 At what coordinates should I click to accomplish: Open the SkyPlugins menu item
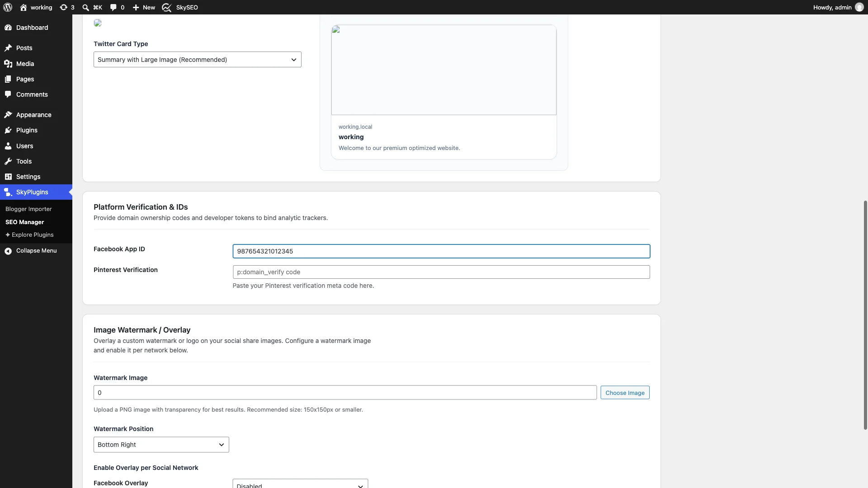click(36, 192)
